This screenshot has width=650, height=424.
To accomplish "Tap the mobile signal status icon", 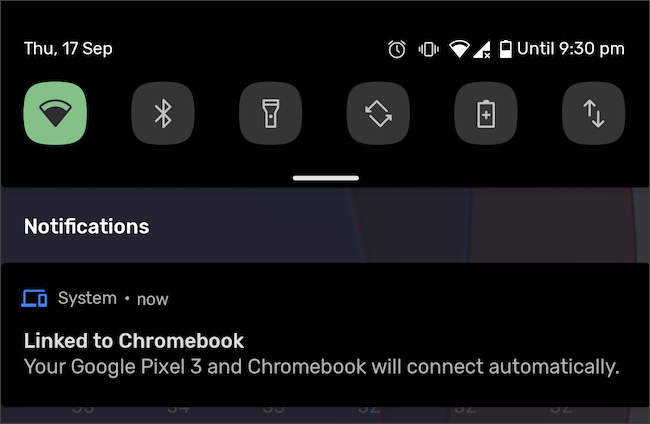I will pos(482,50).
